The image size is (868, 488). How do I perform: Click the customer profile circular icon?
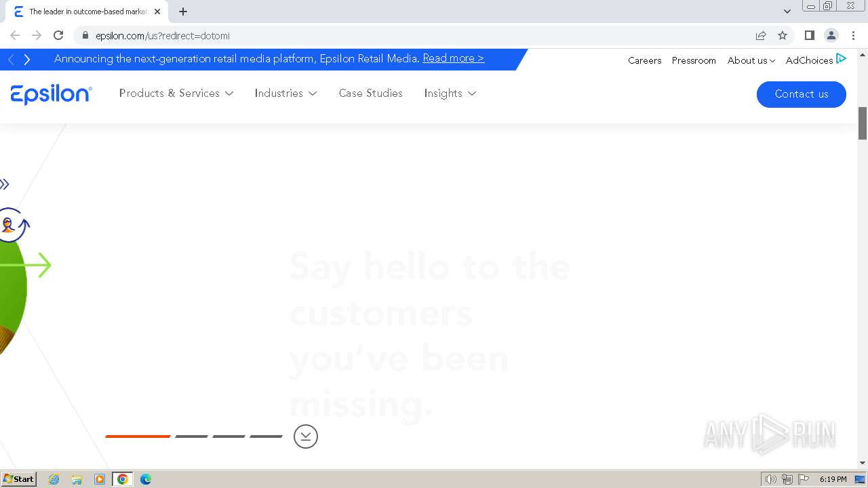9,225
